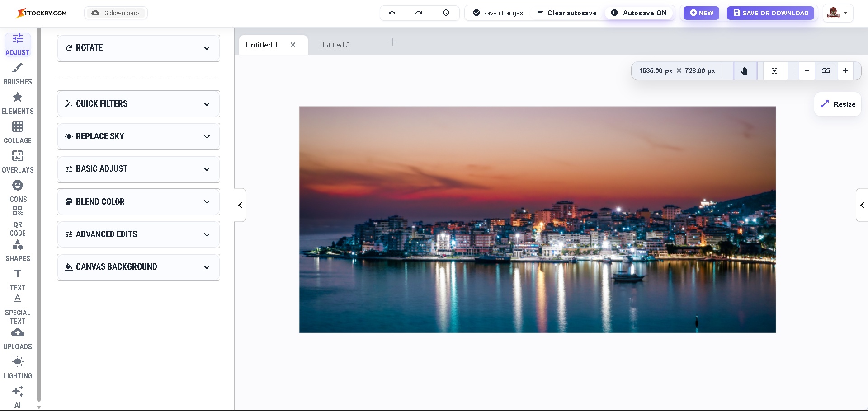Open the Overlays panel
This screenshot has height=411, width=868.
(x=18, y=162)
